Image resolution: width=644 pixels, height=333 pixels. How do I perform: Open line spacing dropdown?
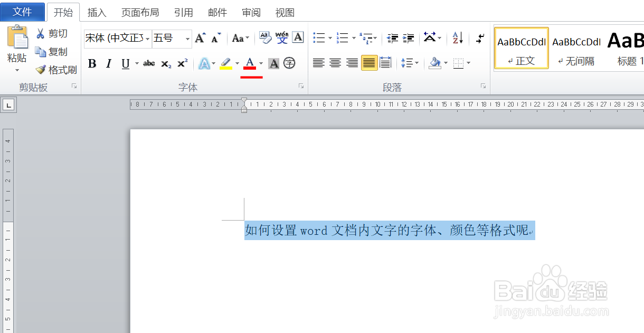tap(409, 63)
